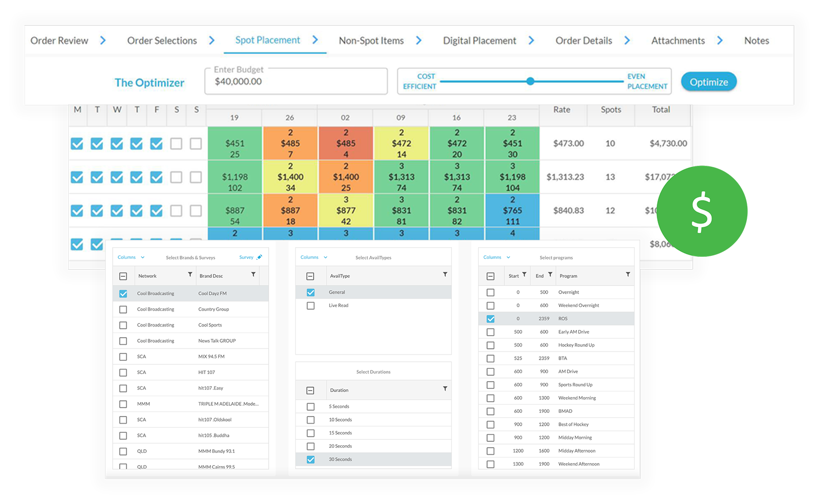
Task: Select the TRIPLE M ADELAIDE brand text
Action: point(228,404)
